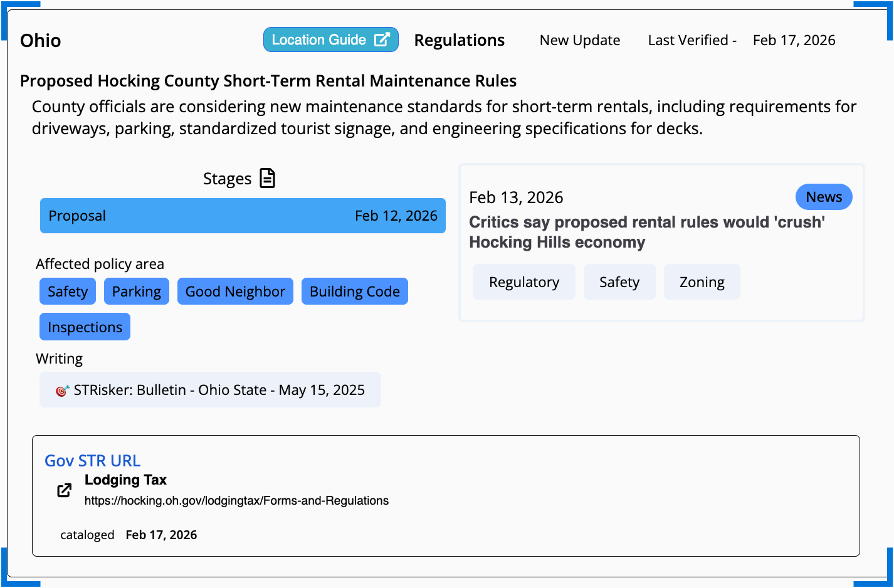
Task: Click the Regulatory news tag
Action: point(523,282)
